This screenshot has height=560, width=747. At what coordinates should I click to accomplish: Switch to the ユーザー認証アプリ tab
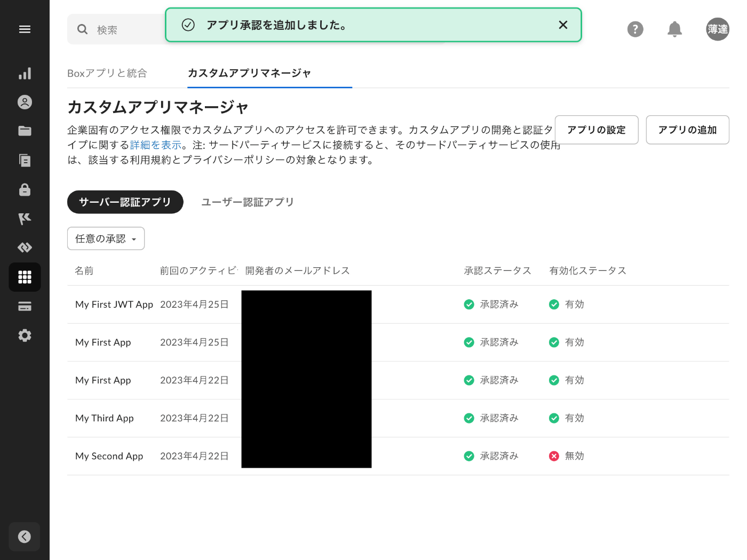pyautogui.click(x=248, y=202)
